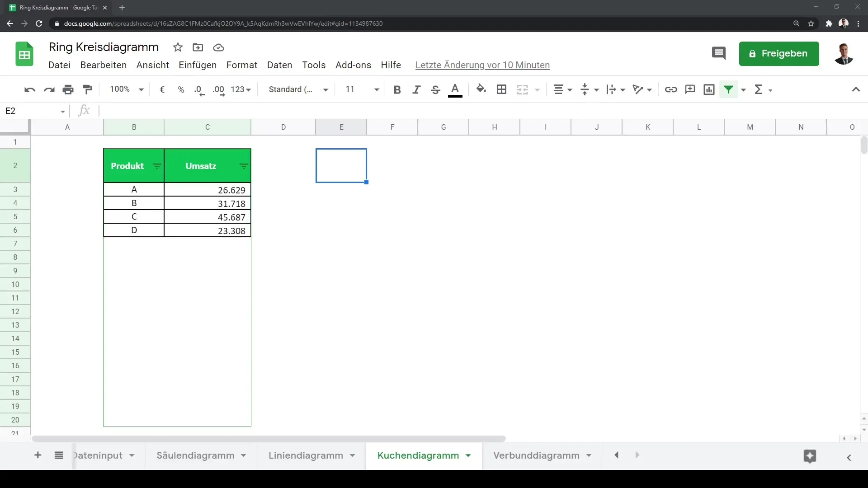Open filter views dropdown arrow
This screenshot has height=488, width=868.
pos(743,90)
